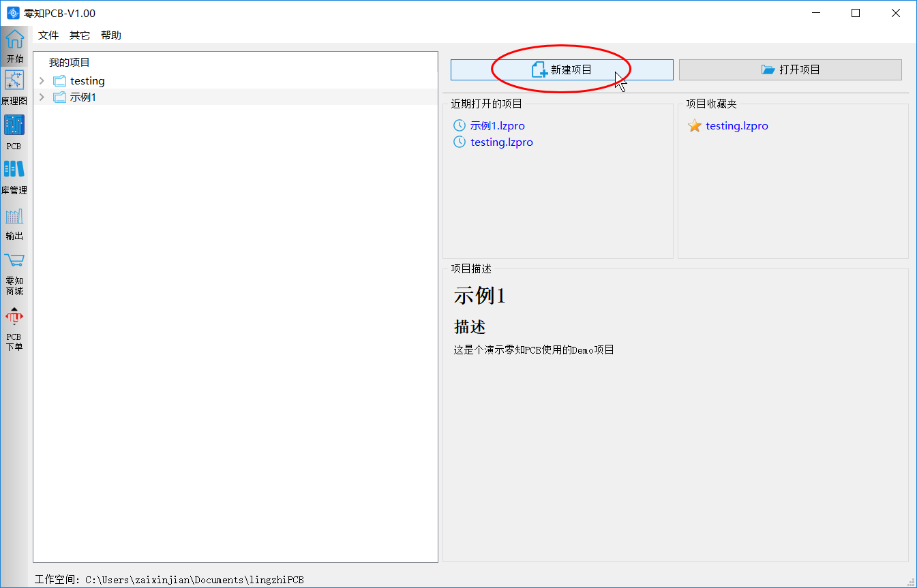Image resolution: width=917 pixels, height=588 pixels.
Task: Click the folder icon beside 示例1 project
Action: pyautogui.click(x=59, y=97)
